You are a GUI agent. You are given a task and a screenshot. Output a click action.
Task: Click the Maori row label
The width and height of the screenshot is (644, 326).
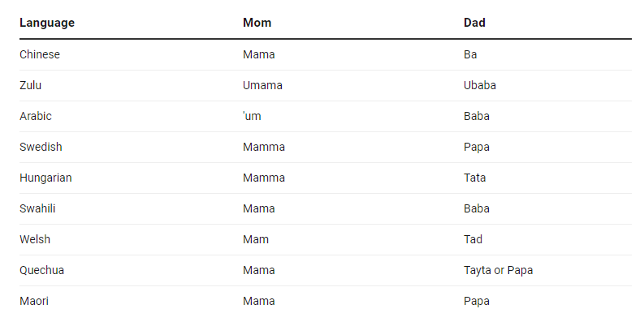[x=33, y=301]
